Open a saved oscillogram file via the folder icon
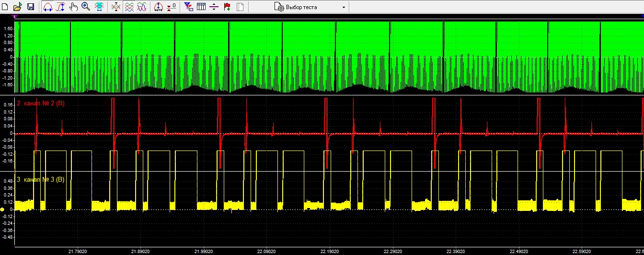 (18, 7)
